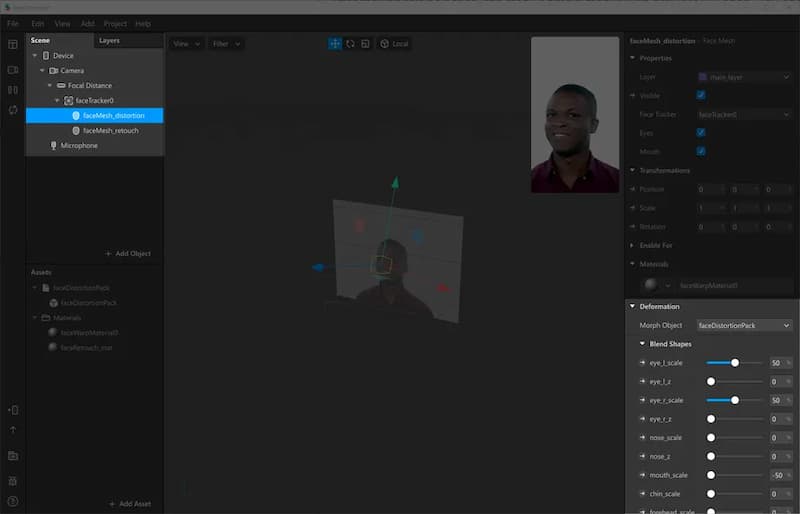The height and width of the screenshot is (514, 800).
Task: Click the Add Asset button
Action: 130,504
